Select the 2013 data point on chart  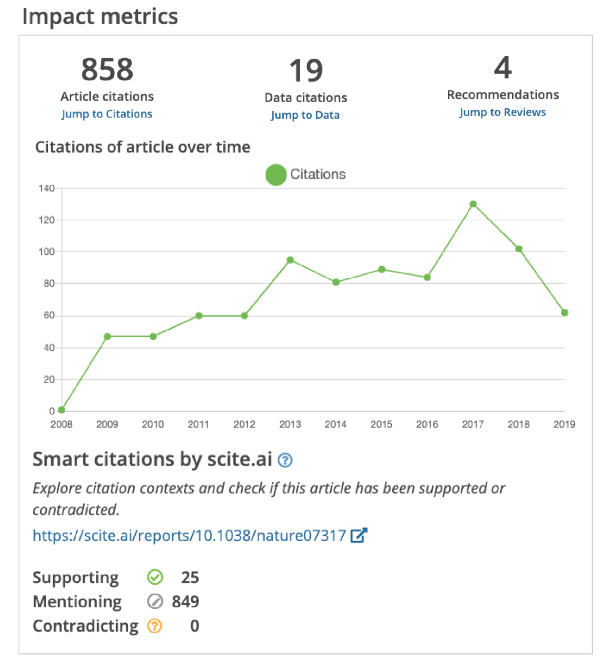(290, 260)
